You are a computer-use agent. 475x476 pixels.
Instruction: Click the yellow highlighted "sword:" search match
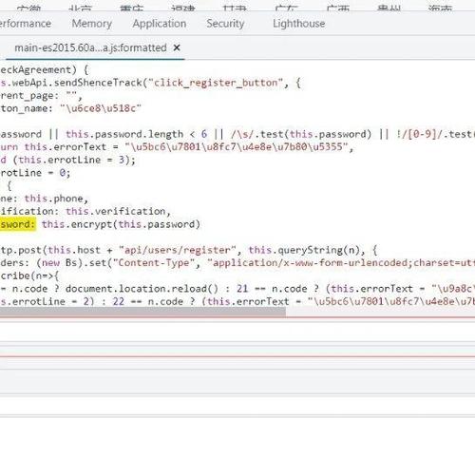coord(17,224)
